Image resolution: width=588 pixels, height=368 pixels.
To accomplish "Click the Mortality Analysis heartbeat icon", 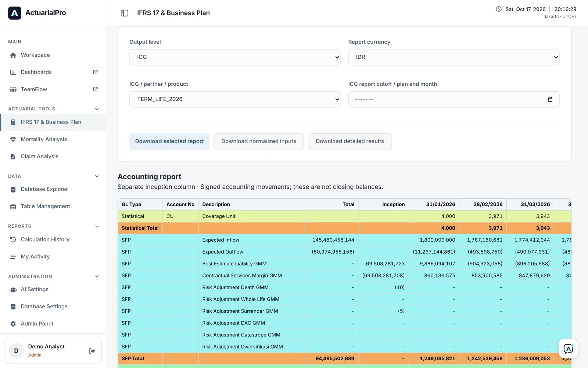I will pyautogui.click(x=13, y=139).
